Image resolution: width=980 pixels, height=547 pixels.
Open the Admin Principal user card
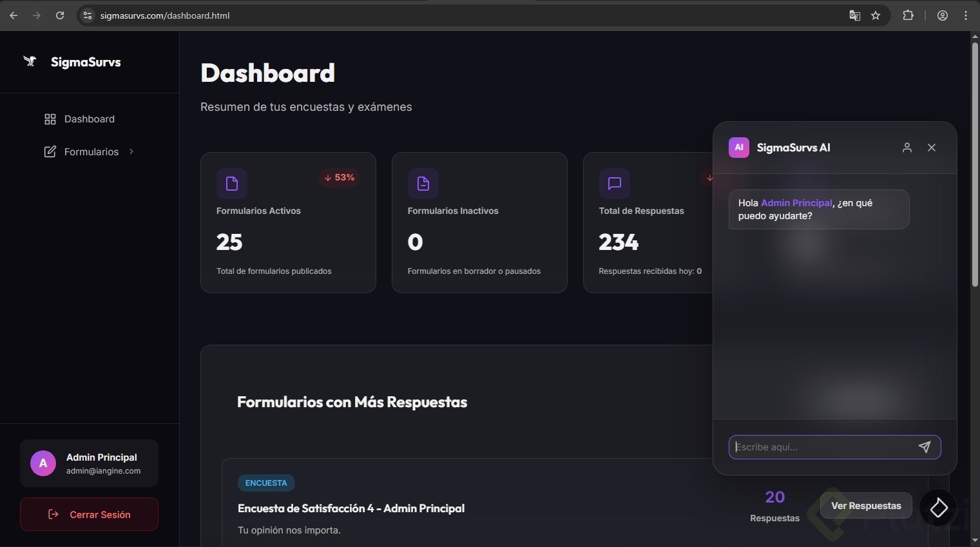point(89,463)
